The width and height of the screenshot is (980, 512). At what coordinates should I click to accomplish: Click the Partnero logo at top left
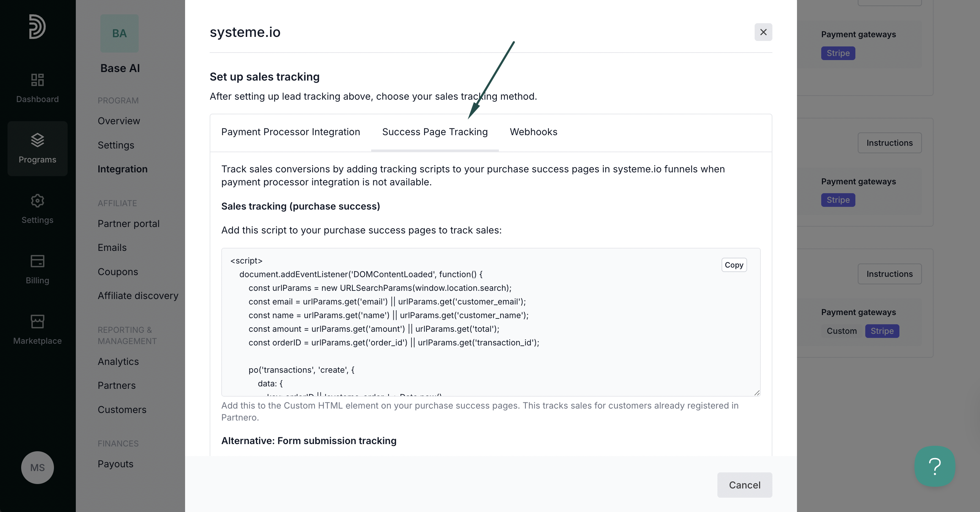(x=37, y=26)
